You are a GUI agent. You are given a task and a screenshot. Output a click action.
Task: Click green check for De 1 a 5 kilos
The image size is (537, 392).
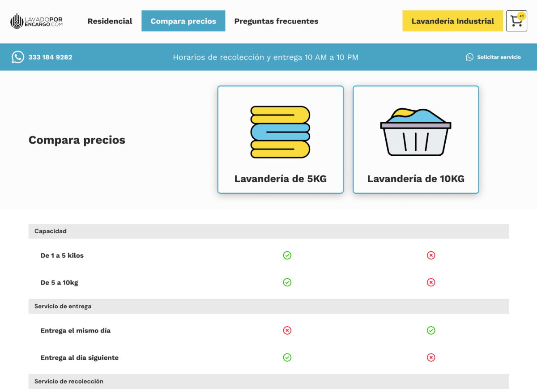pyautogui.click(x=287, y=256)
